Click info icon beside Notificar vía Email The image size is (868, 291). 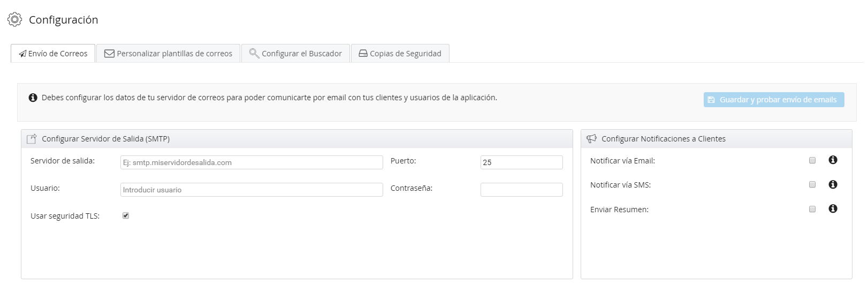[833, 160]
